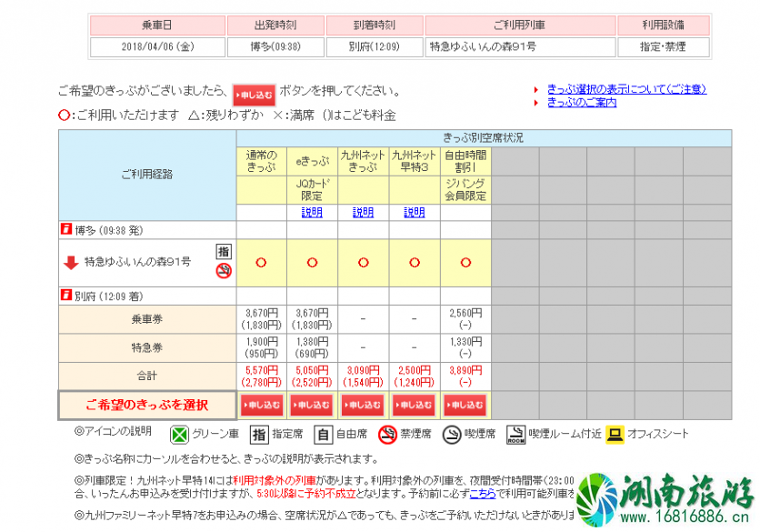Click the ご希望のきっぷを選択 label
The image size is (760, 532).
click(147, 405)
